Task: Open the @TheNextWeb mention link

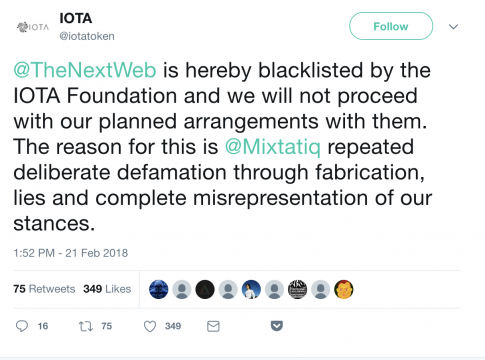Action: [x=85, y=70]
